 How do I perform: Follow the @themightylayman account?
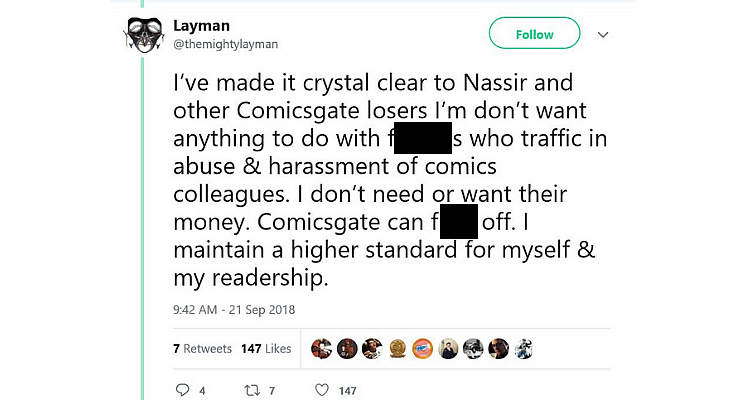(534, 34)
